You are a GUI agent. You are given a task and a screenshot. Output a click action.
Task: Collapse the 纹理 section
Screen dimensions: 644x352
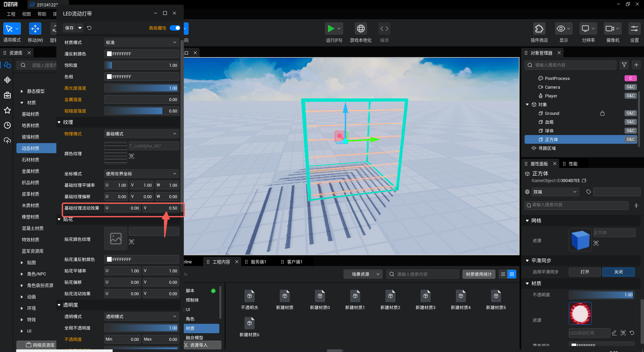coord(59,122)
